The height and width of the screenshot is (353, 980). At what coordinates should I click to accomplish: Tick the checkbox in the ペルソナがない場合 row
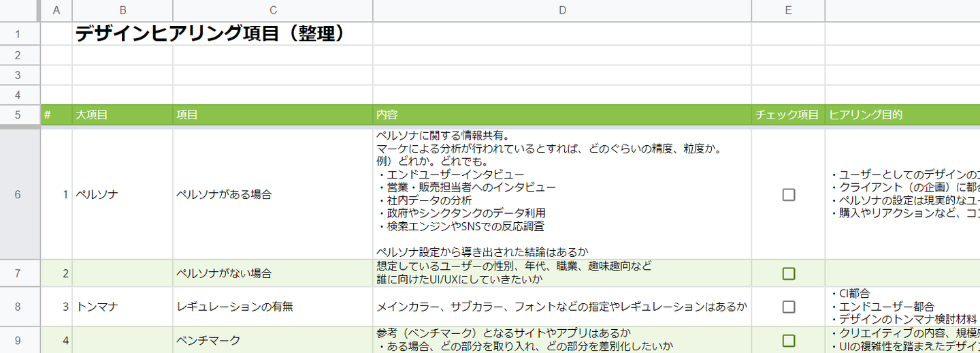788,273
